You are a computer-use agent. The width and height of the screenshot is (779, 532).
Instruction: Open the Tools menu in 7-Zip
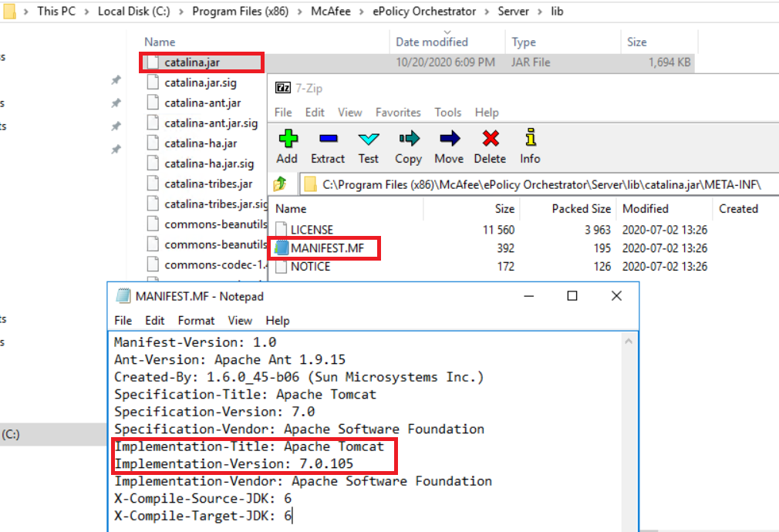click(447, 113)
